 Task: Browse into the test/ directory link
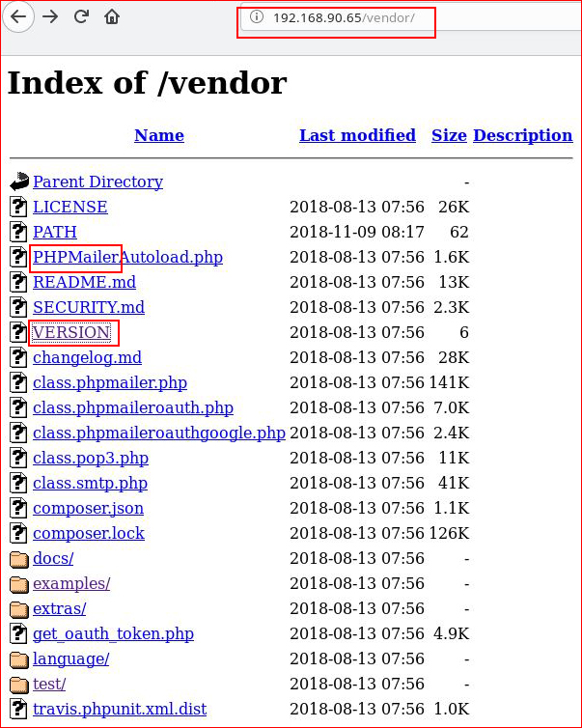pyautogui.click(x=49, y=684)
